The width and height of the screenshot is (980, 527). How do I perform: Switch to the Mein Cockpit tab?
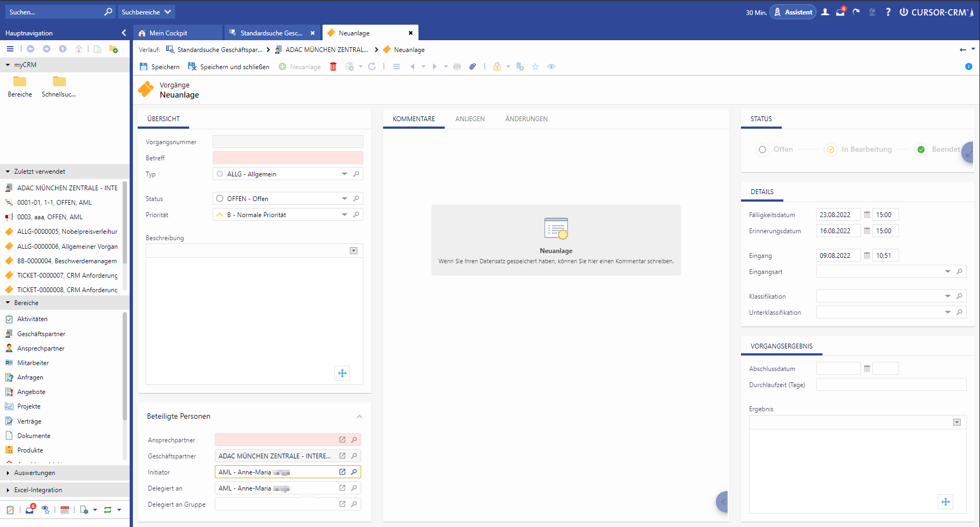(x=168, y=33)
